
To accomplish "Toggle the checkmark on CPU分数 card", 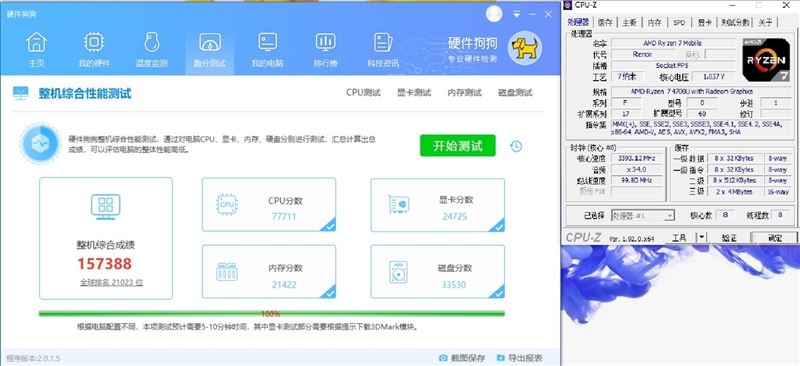I will 329,225.
